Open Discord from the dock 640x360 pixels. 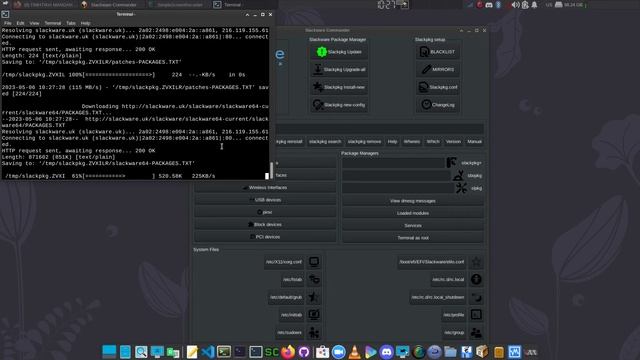click(386, 352)
